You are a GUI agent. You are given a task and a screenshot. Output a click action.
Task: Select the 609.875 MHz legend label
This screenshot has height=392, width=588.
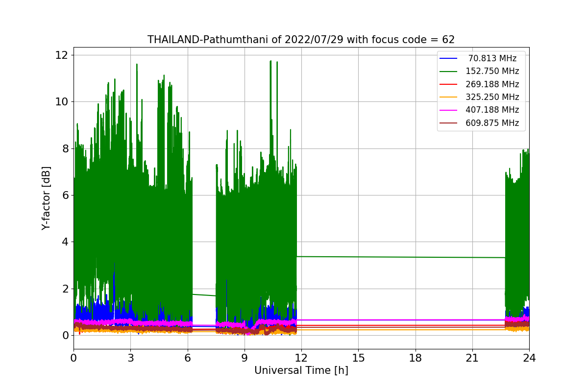(492, 123)
